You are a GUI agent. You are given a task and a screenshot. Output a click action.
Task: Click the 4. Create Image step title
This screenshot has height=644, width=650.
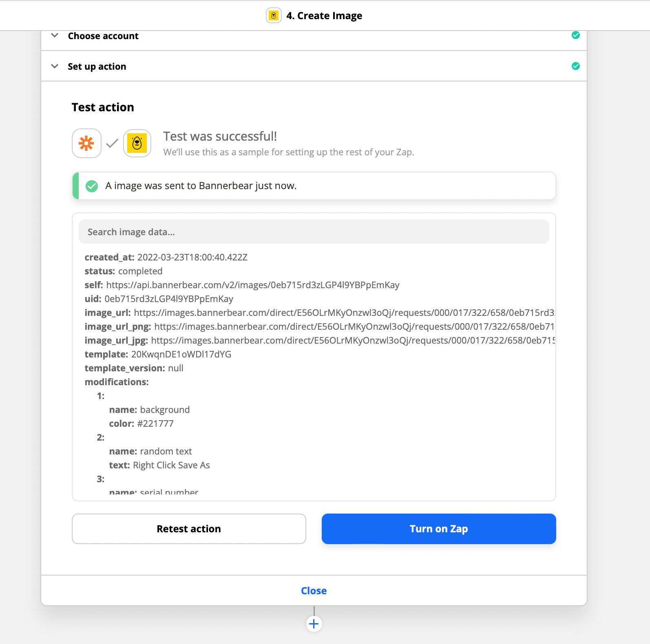(324, 15)
